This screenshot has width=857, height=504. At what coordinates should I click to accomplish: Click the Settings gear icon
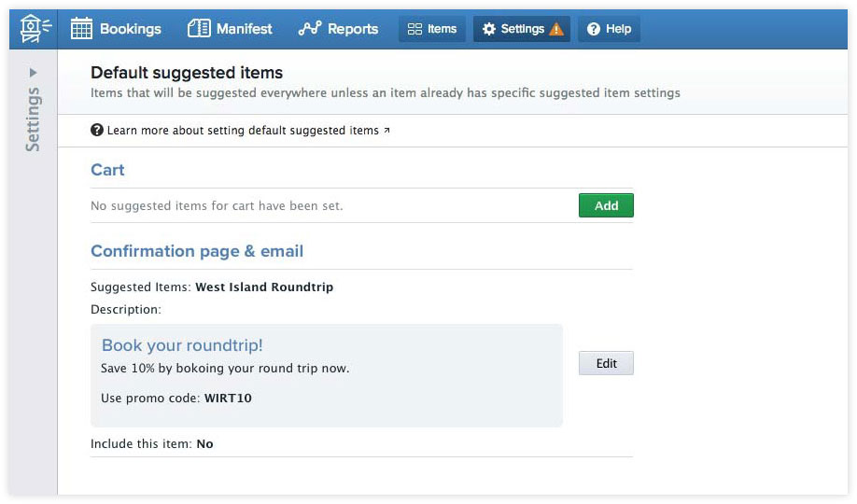tap(489, 29)
